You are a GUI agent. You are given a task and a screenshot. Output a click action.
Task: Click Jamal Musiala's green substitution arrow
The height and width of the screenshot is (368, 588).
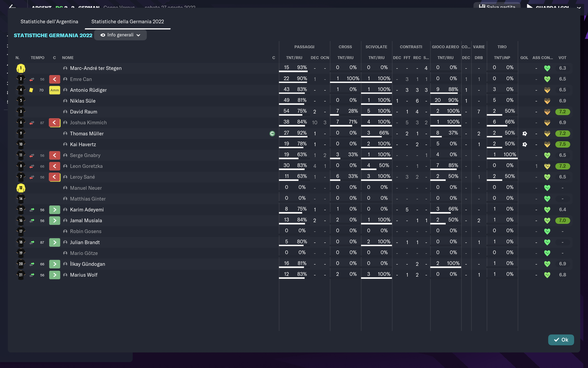[x=55, y=221]
